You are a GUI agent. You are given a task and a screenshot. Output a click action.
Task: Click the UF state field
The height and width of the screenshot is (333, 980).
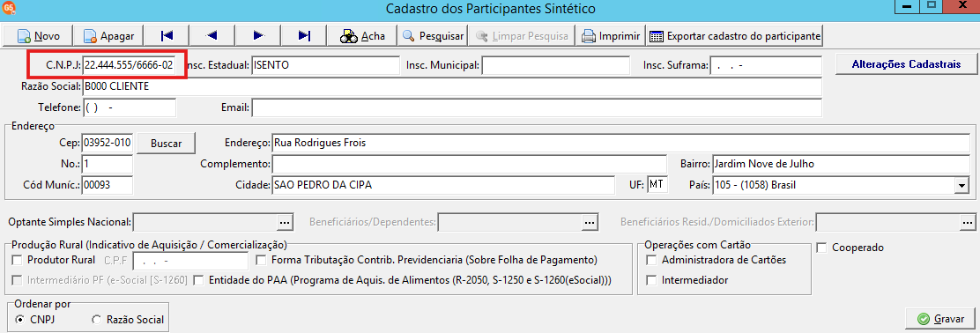pyautogui.click(x=657, y=185)
